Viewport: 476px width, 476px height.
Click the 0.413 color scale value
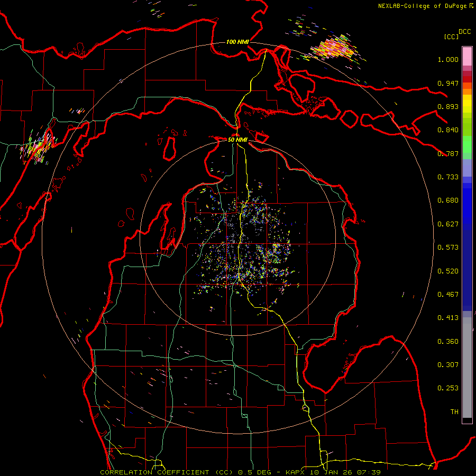[x=448, y=318]
